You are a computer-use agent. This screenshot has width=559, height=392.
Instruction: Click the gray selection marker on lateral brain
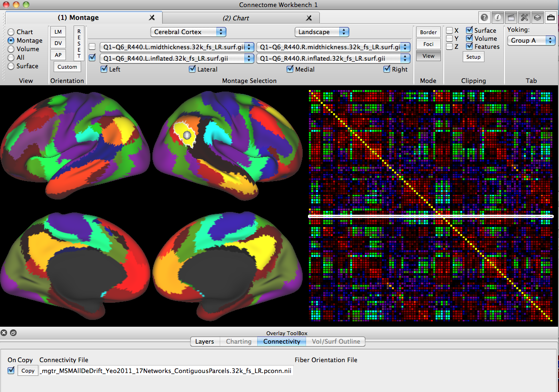187,135
